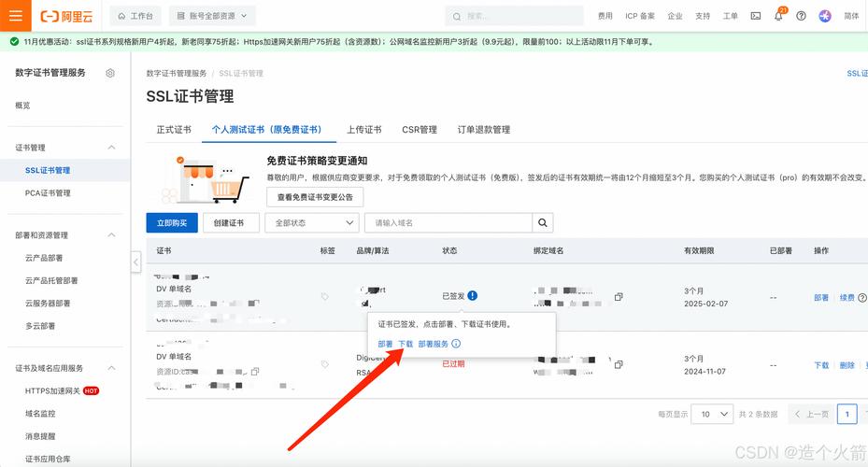This screenshot has width=868, height=467.
Task: Open the page size 10 dropdown
Action: (x=712, y=414)
